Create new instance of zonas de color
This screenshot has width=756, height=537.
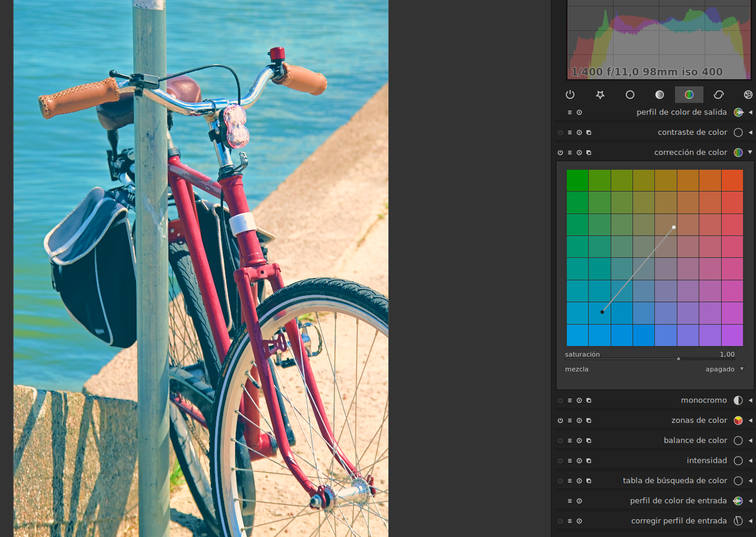(589, 420)
